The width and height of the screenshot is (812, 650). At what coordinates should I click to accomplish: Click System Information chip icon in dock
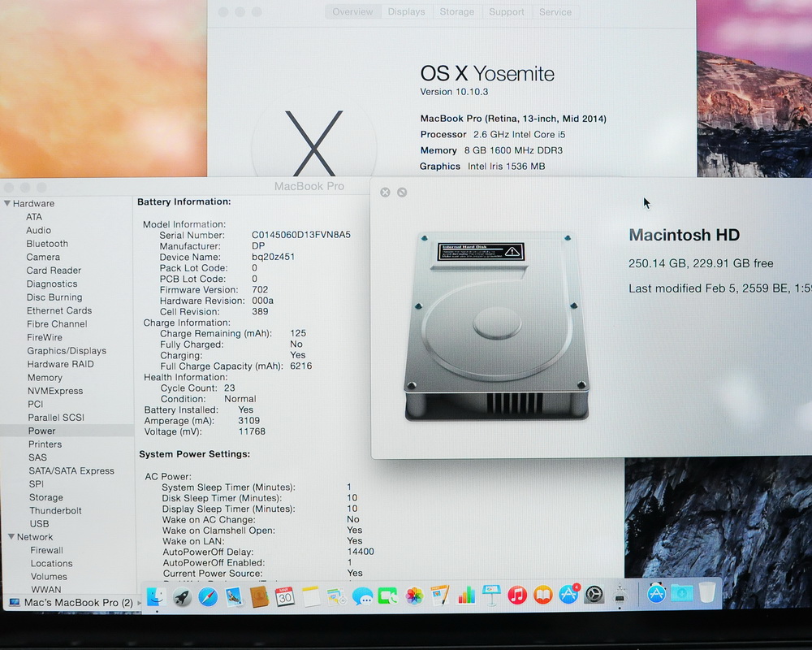tap(620, 594)
